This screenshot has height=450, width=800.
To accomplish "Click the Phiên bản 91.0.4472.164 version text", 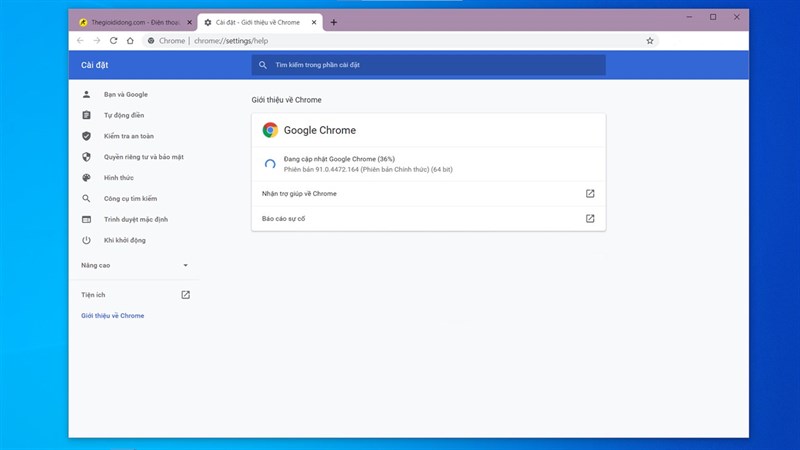I will pos(368,169).
